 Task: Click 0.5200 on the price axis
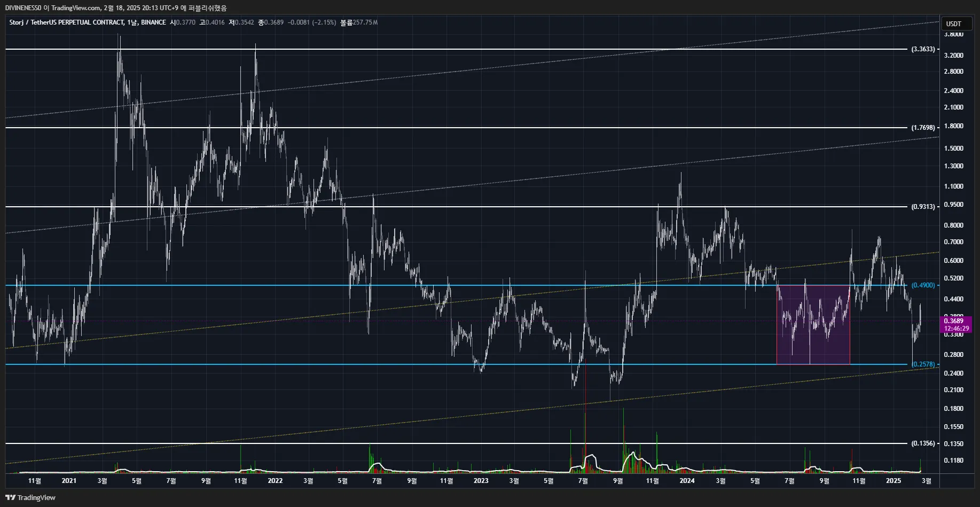953,278
